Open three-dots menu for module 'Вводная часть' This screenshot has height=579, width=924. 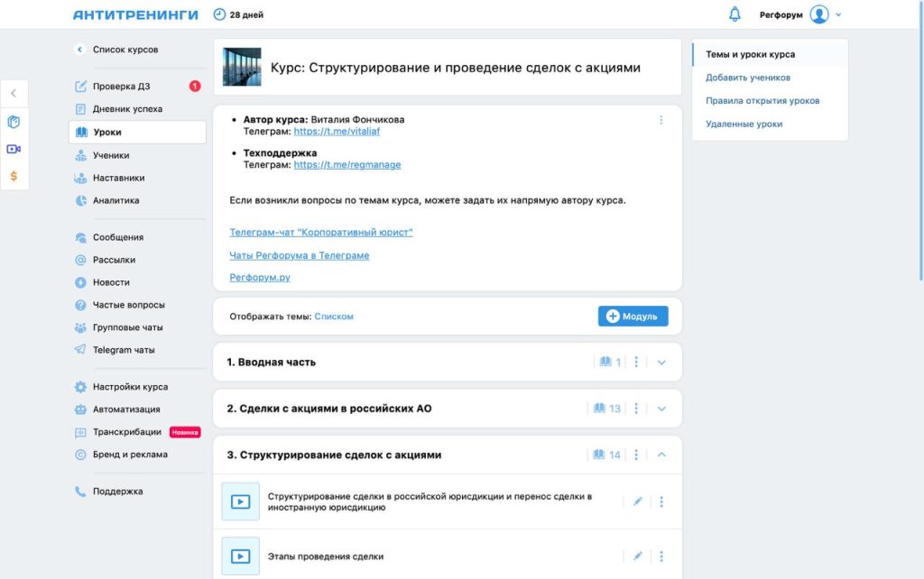click(637, 362)
